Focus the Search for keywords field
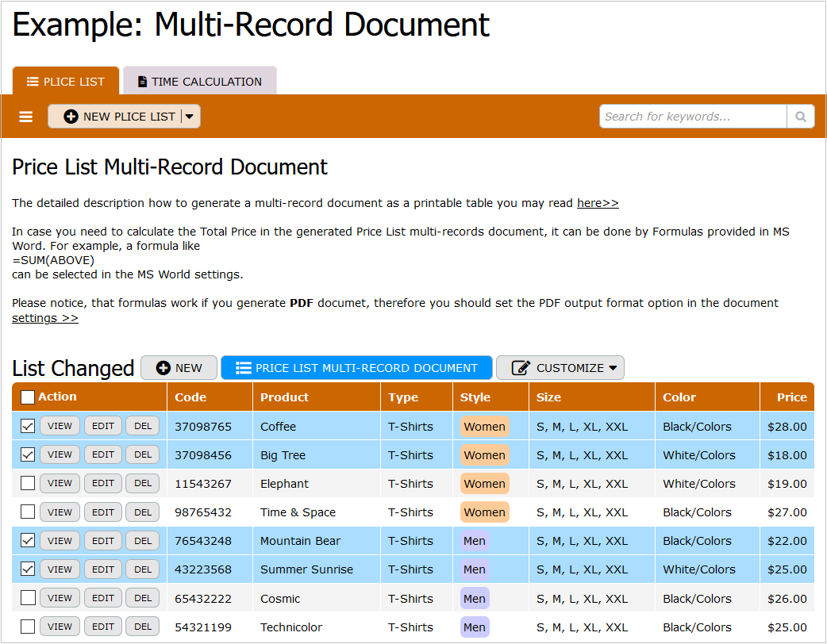 pos(692,117)
